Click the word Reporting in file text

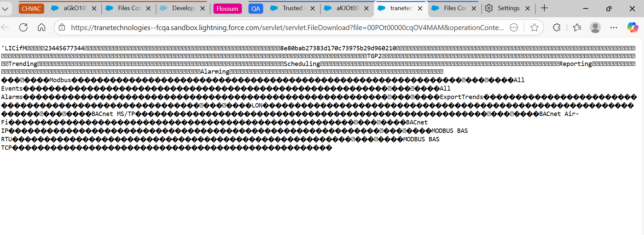[x=576, y=64]
